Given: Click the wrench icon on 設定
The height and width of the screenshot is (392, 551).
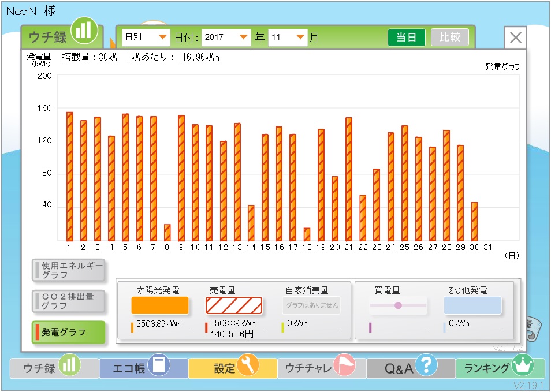Looking at the screenshot, I should pos(248,365).
